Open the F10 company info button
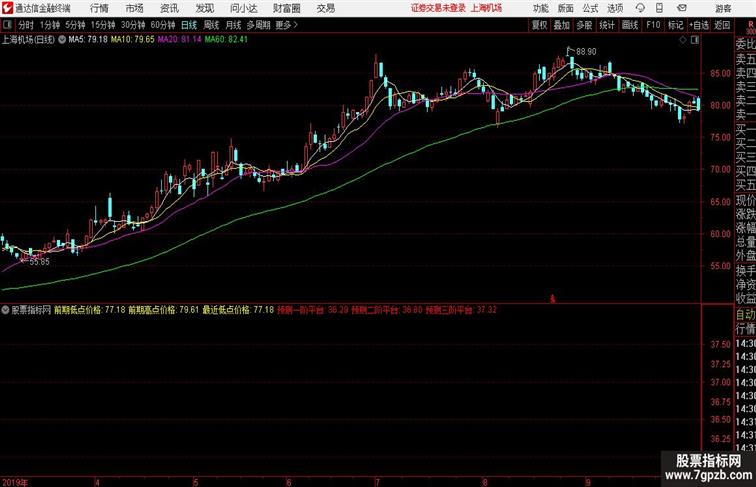The width and height of the screenshot is (756, 487). [653, 25]
